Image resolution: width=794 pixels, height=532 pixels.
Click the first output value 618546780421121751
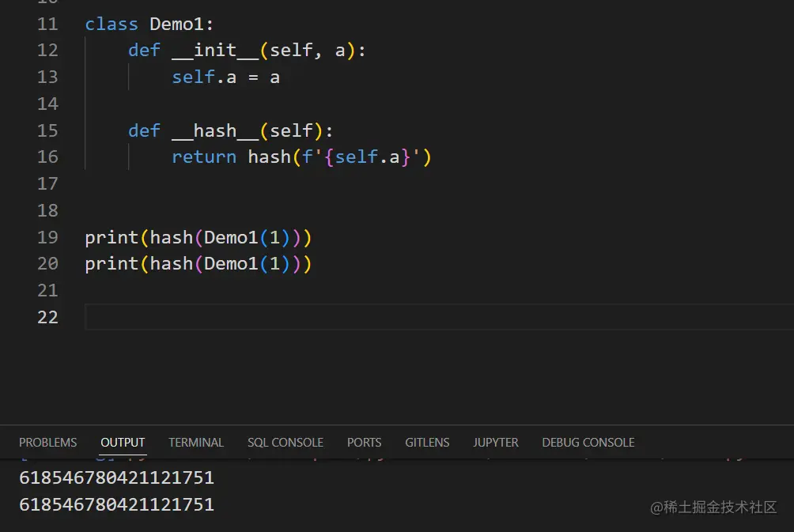click(116, 477)
